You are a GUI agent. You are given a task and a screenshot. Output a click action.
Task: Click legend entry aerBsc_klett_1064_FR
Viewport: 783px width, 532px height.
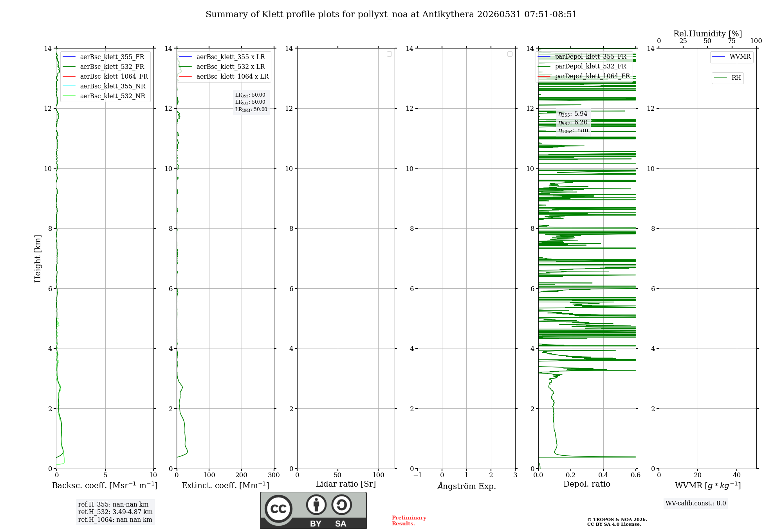105,77
